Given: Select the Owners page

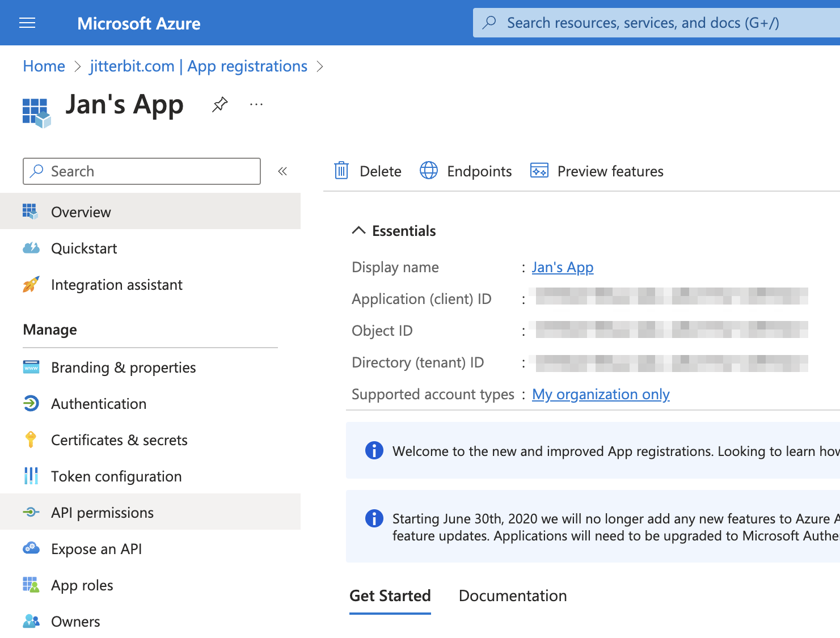Looking at the screenshot, I should coord(75,621).
